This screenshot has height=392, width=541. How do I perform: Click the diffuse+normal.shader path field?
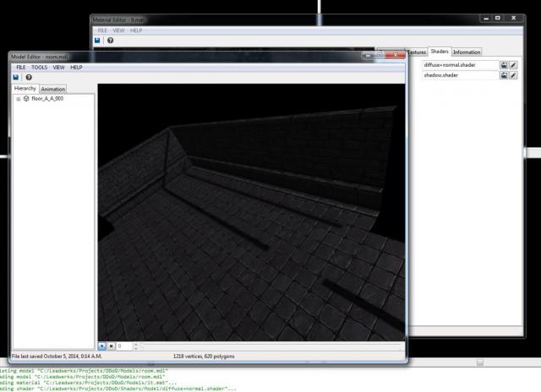point(459,64)
